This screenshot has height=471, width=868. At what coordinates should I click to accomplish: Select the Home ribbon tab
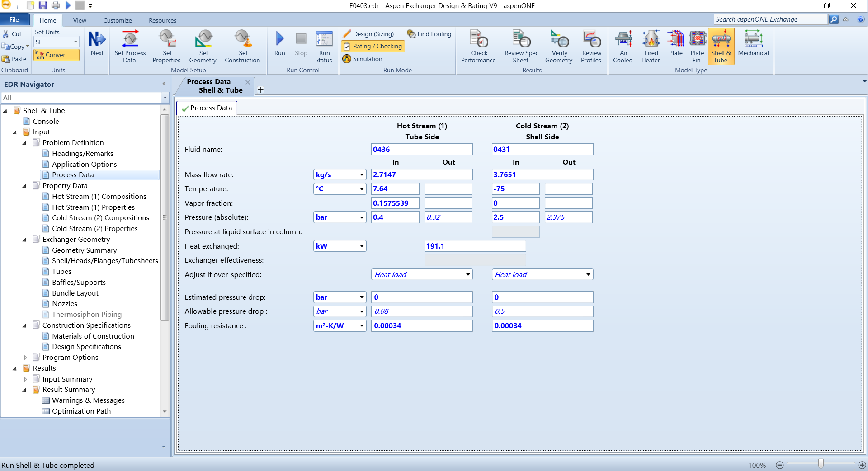tap(48, 20)
